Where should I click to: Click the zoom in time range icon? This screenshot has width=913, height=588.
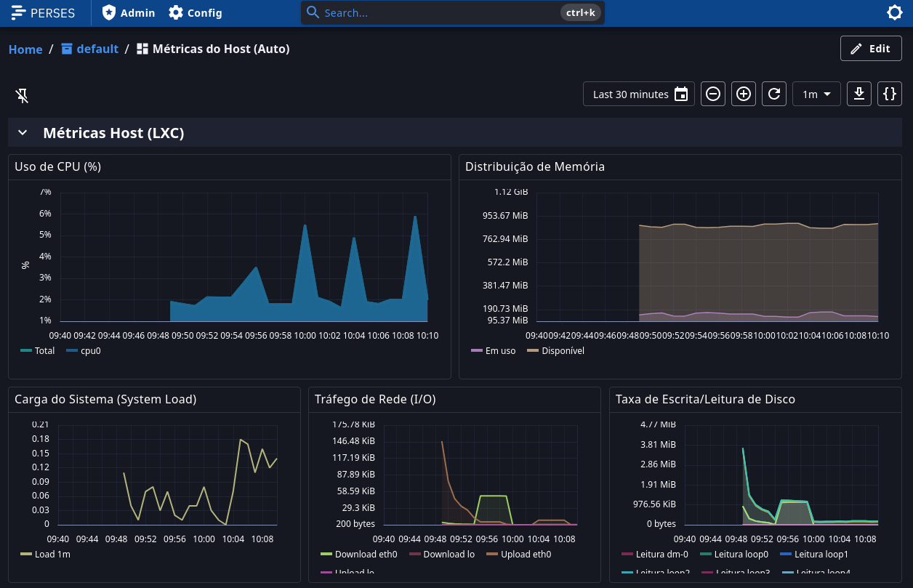pos(744,94)
